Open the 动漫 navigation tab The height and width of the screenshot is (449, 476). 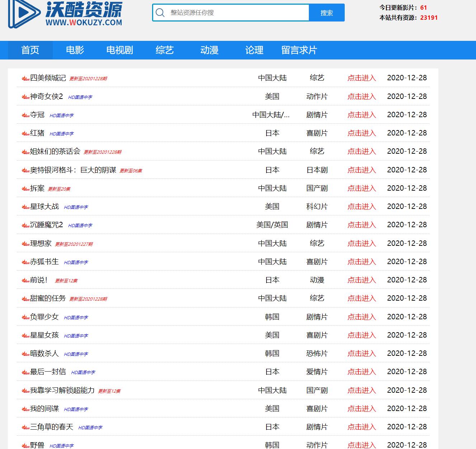209,50
